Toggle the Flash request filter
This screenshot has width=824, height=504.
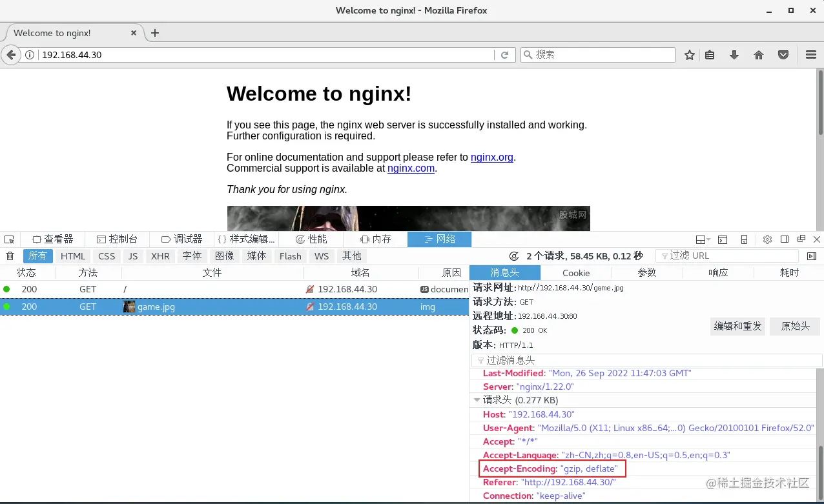pyautogui.click(x=291, y=256)
